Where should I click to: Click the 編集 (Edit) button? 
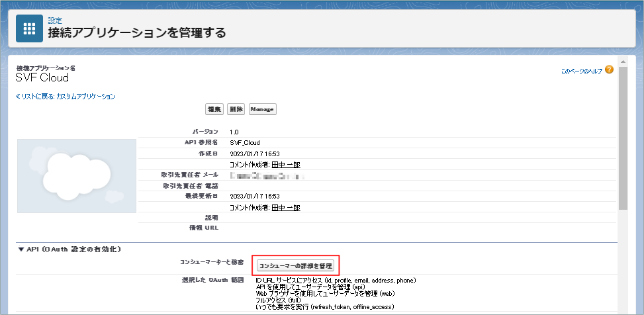[x=214, y=110]
